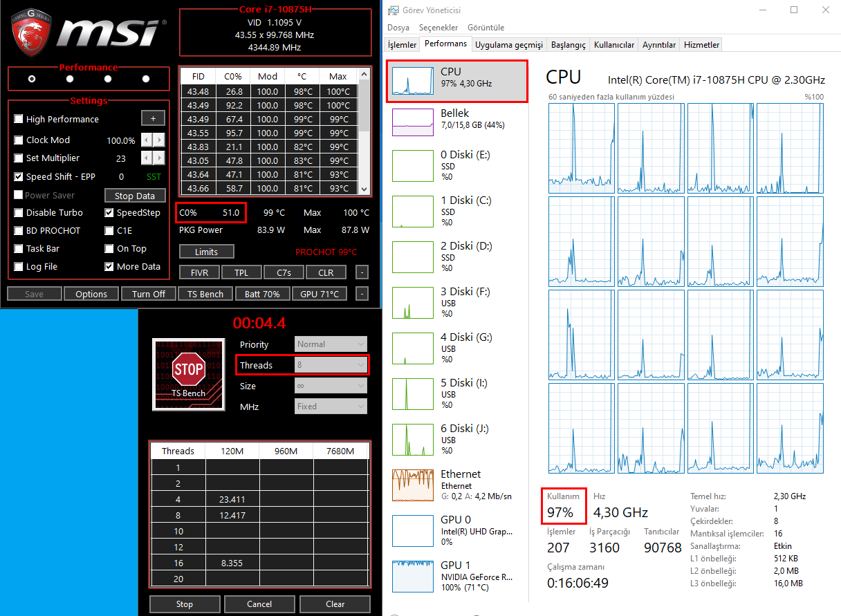Select Bellek (memory) in Task Manager sidebar
841x616 pixels.
(x=456, y=122)
